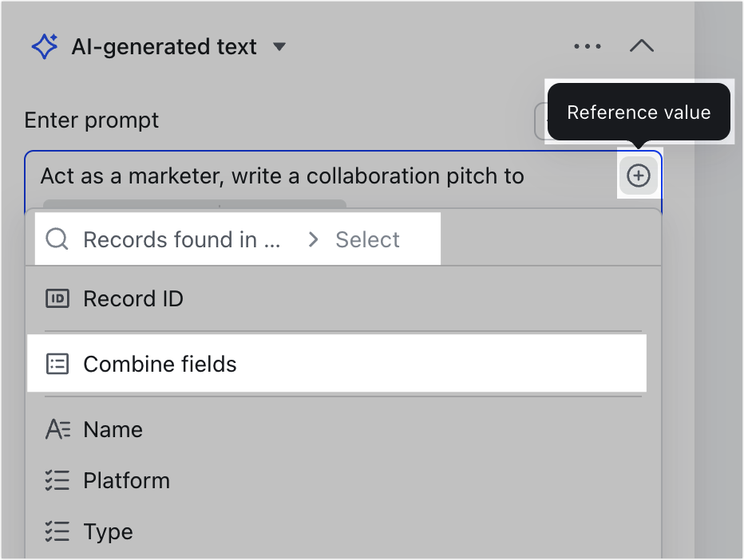Click the Type multi-select icon

pos(57,531)
